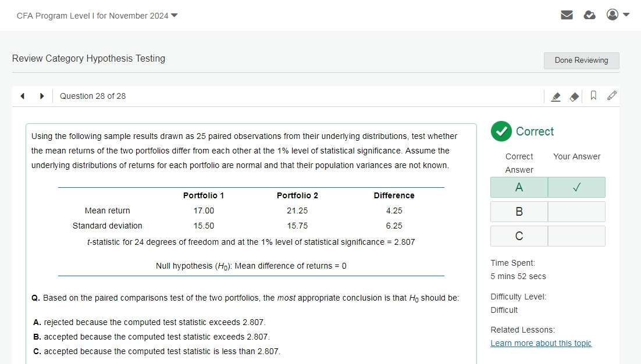Open the Learn more about this topic link

click(541, 343)
